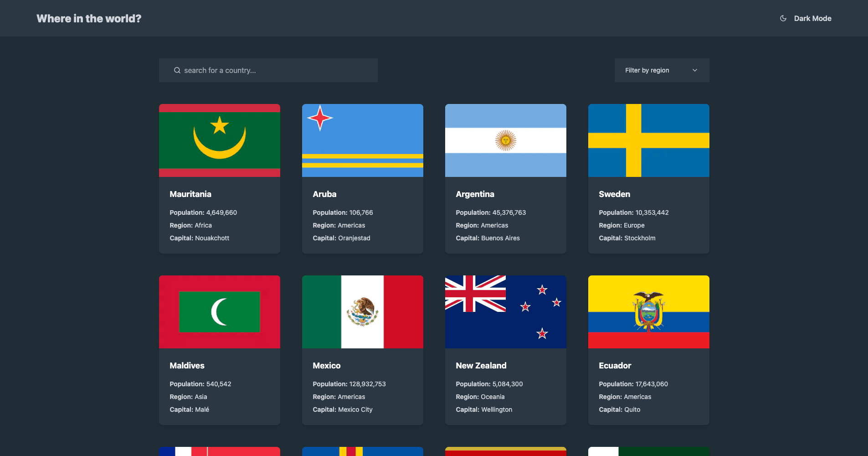
Task: Click Population: 10,353,442 text
Action: 634,212
